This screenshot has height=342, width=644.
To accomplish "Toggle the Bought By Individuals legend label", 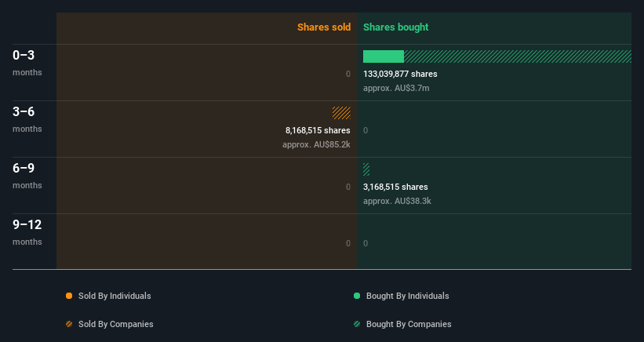I will (x=407, y=296).
